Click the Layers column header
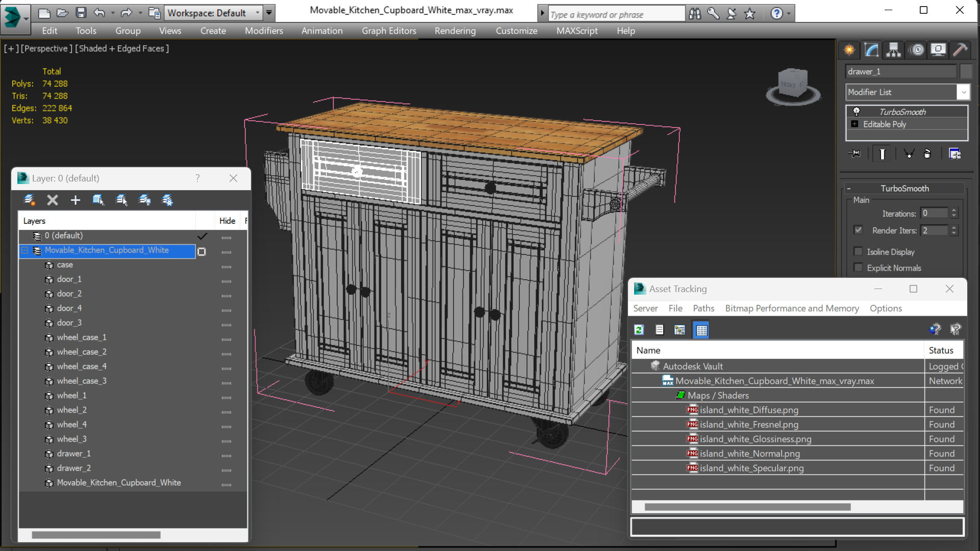Image resolution: width=980 pixels, height=551 pixels. [107, 221]
